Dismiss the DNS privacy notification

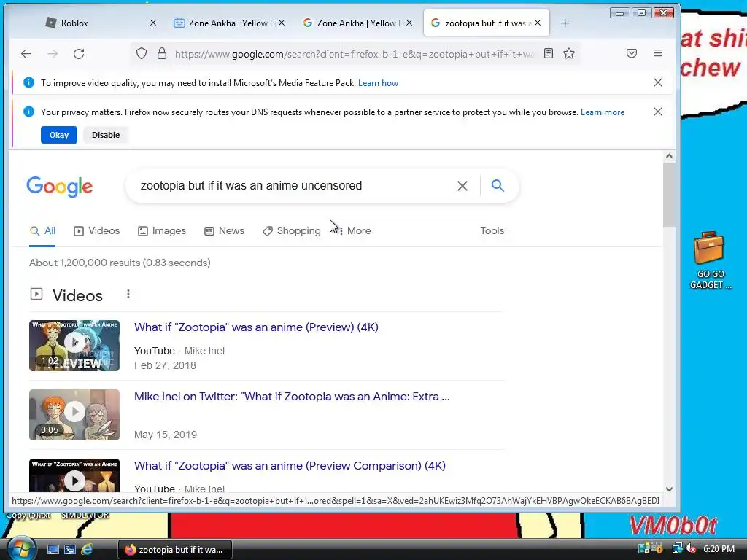[658, 112]
